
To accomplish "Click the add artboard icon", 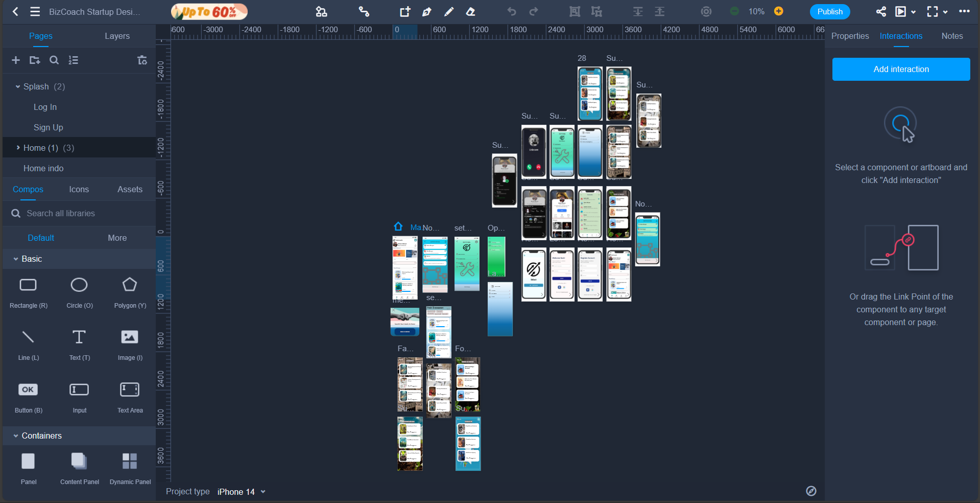I will coord(404,12).
